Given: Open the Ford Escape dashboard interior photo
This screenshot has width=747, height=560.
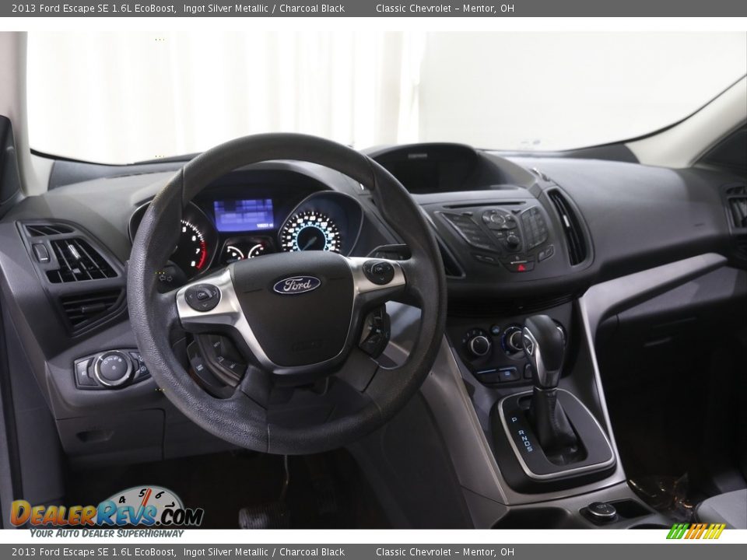Looking at the screenshot, I should tap(373, 281).
